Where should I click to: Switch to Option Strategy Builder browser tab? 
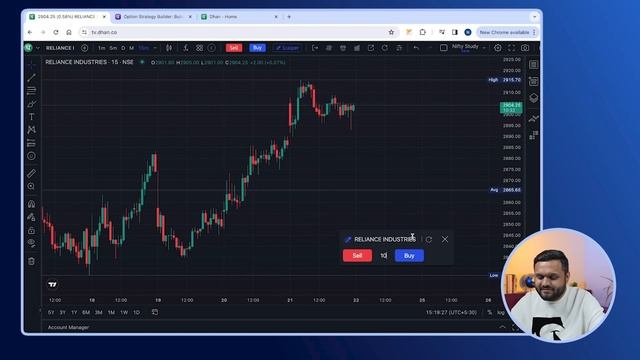click(x=153, y=17)
